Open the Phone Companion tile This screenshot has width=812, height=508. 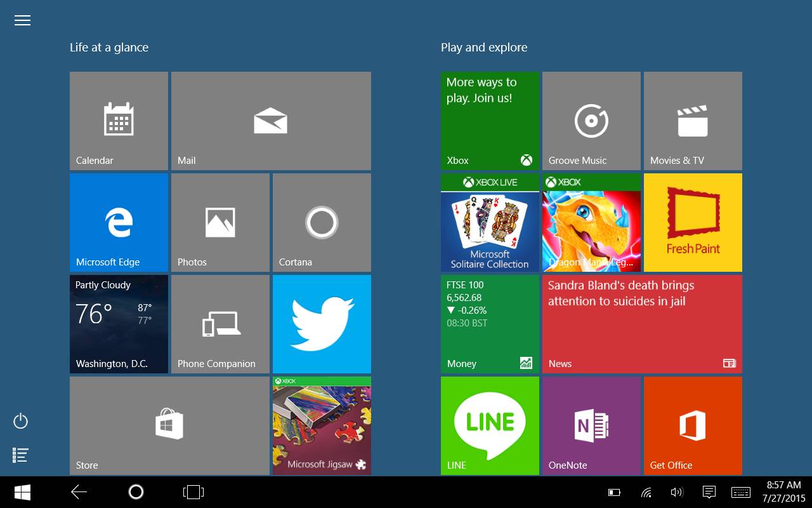click(220, 324)
